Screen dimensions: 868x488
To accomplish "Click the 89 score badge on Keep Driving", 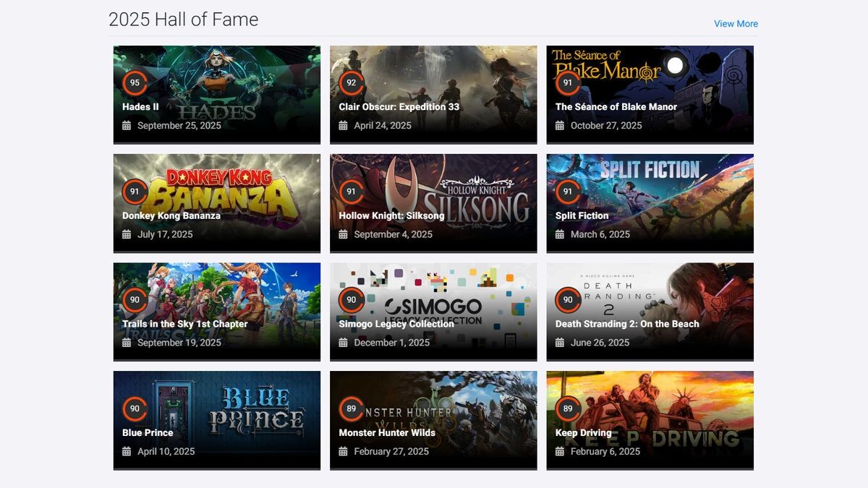I will [x=568, y=408].
